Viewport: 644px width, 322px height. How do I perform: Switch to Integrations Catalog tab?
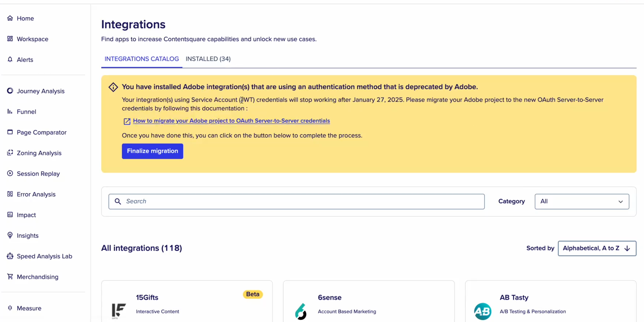point(142,59)
